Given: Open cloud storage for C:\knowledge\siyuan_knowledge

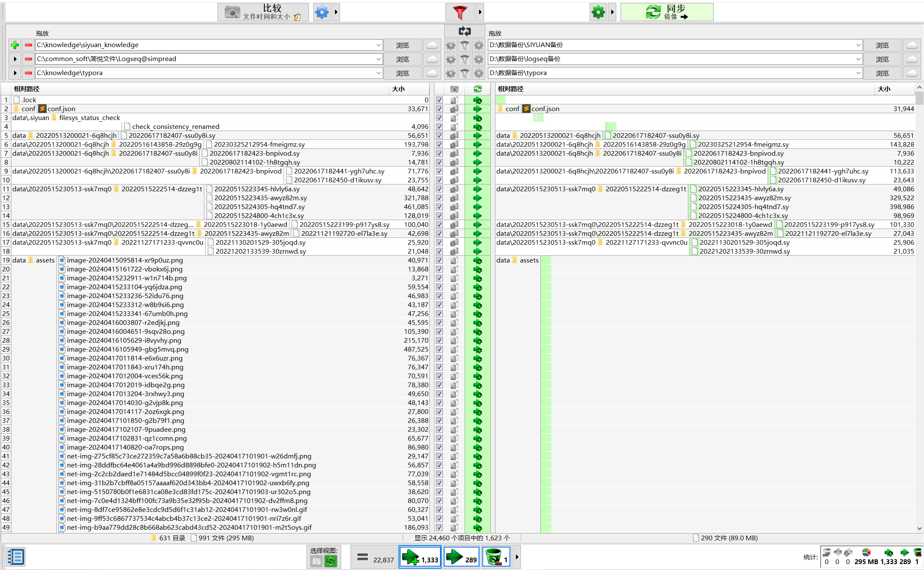Looking at the screenshot, I should click(432, 45).
